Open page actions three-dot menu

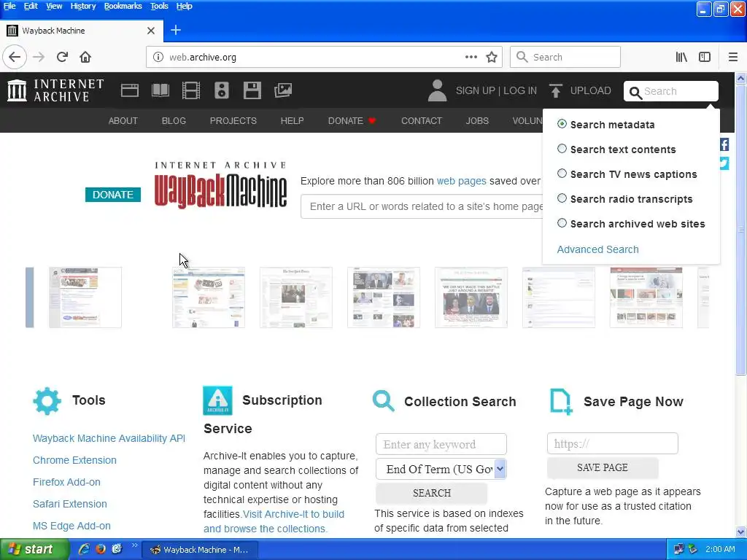pos(471,57)
